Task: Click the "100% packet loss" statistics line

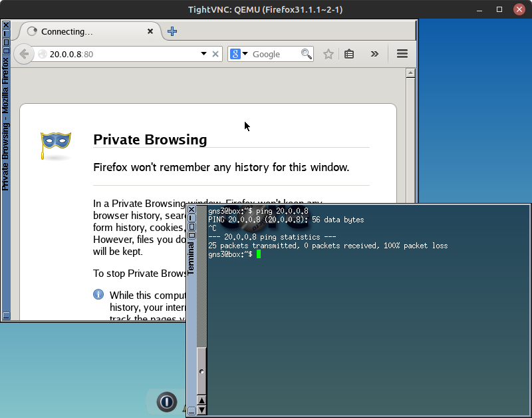Action: click(328, 246)
